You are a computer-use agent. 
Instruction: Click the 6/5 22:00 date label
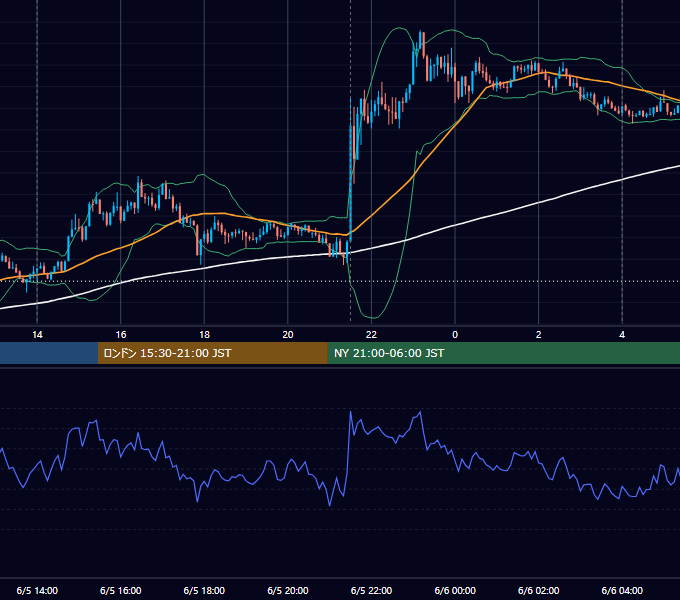[x=371, y=591]
